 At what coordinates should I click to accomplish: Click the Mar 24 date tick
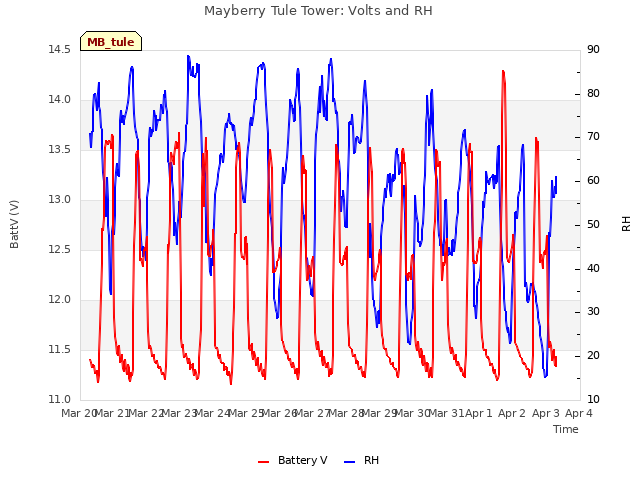pos(212,413)
